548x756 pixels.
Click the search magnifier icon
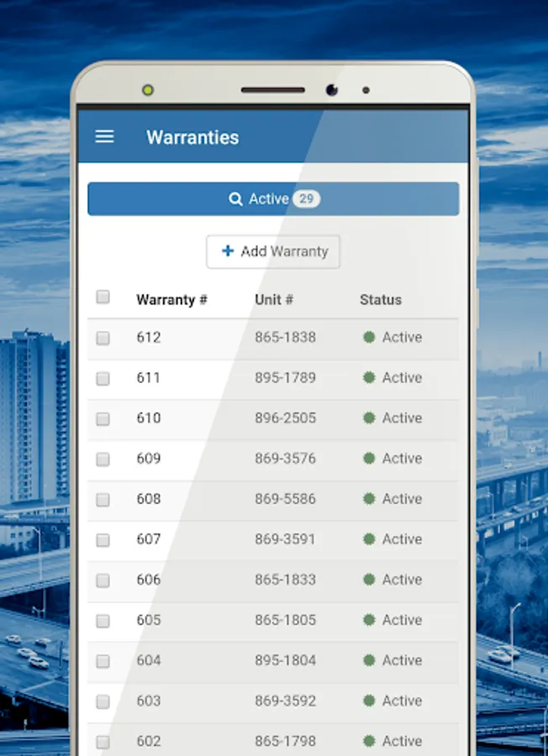pyautogui.click(x=235, y=199)
